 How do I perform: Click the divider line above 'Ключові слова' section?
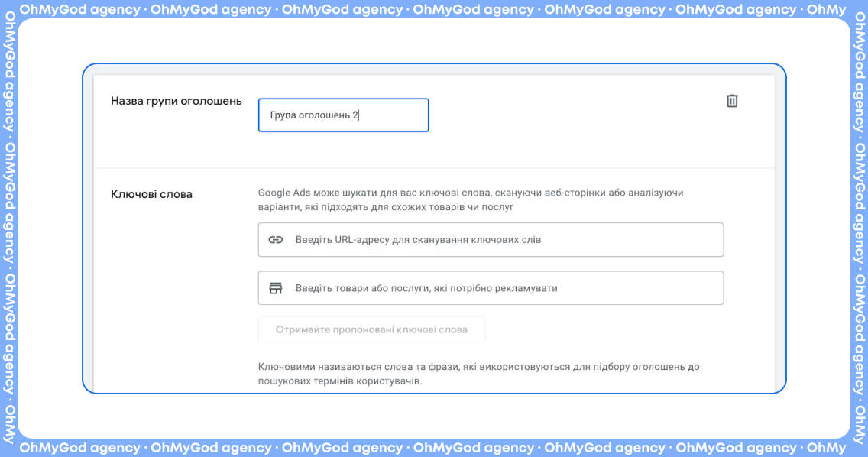click(434, 167)
